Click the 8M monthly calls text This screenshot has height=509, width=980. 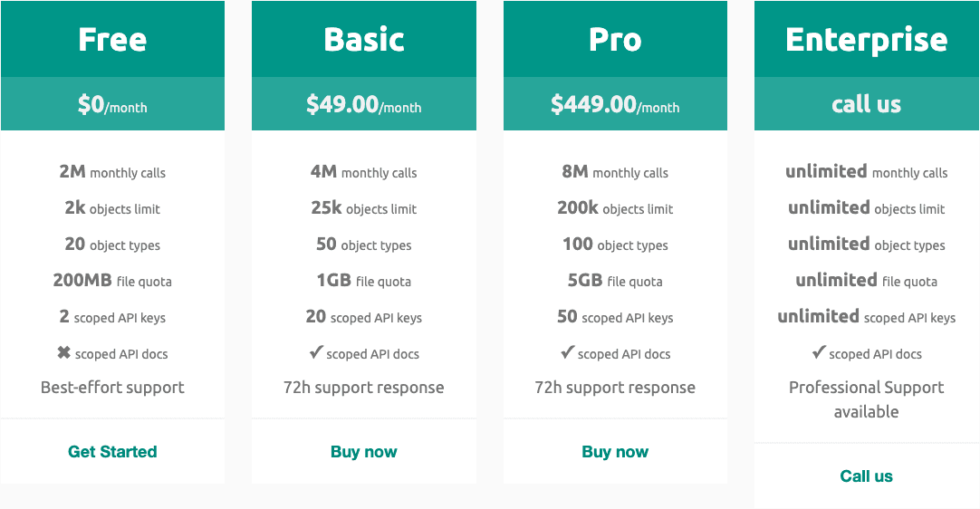pos(615,172)
